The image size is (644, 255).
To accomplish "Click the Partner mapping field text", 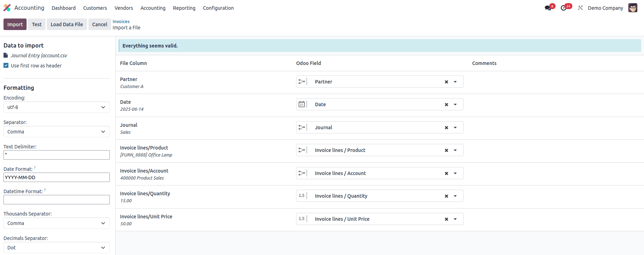I will click(x=323, y=82).
